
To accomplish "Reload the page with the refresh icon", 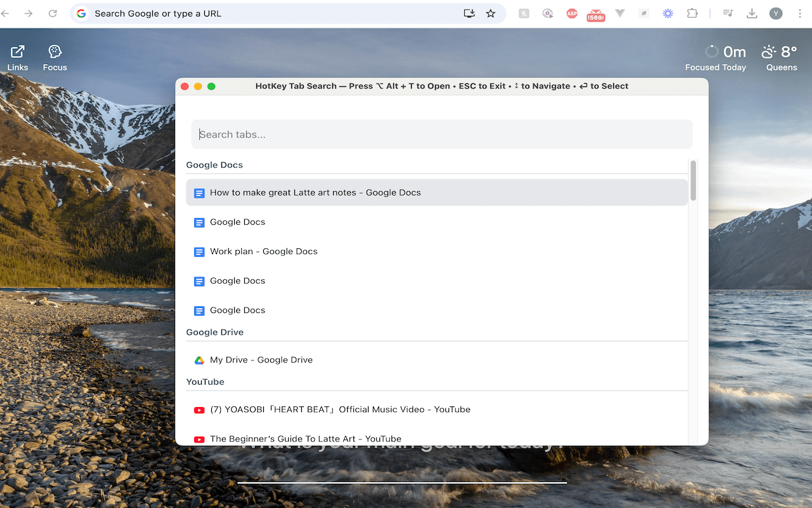I will click(x=53, y=13).
